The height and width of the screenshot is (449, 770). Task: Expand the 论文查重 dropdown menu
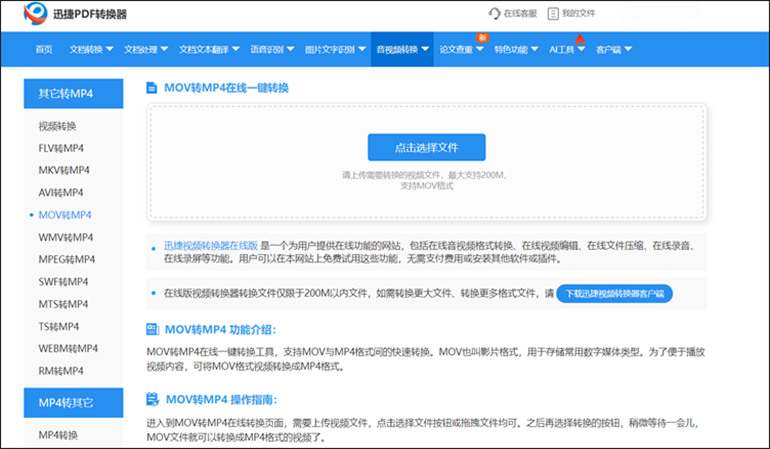461,49
